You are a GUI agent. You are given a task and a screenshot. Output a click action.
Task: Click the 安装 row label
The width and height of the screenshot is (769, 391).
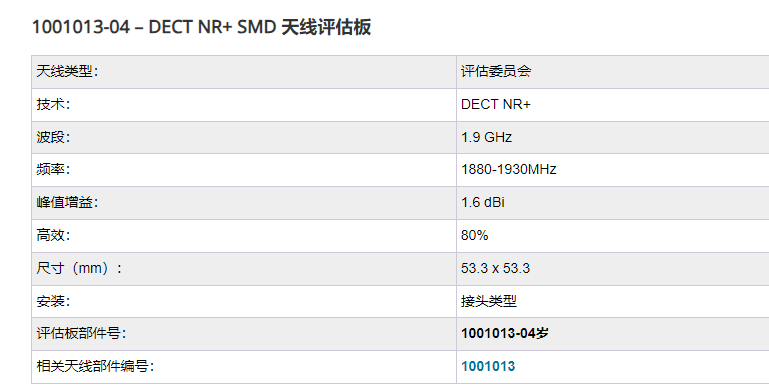[x=53, y=301]
